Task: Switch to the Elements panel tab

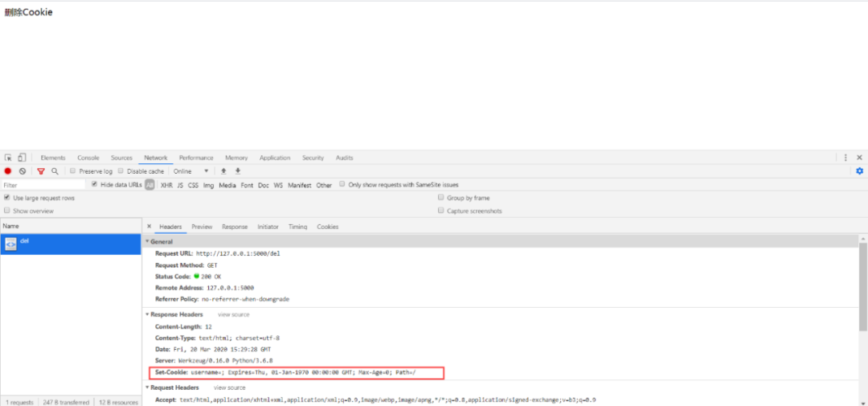Action: [x=53, y=158]
